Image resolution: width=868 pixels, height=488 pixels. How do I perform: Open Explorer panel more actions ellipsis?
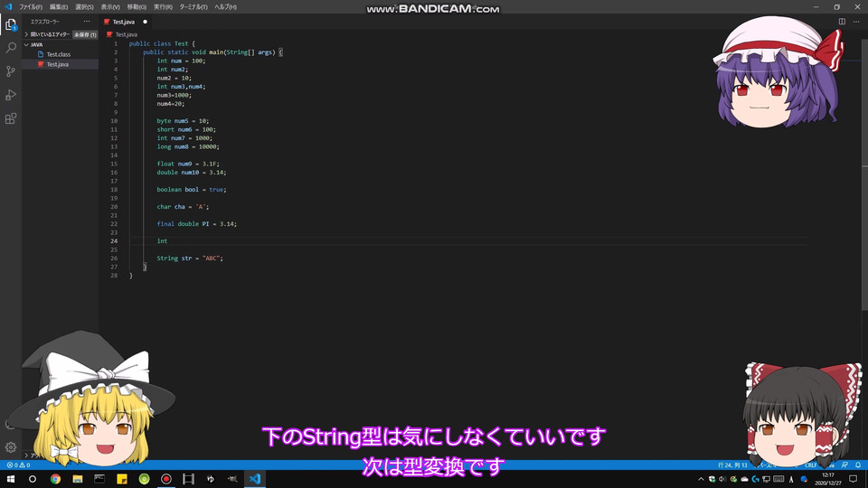click(x=87, y=21)
